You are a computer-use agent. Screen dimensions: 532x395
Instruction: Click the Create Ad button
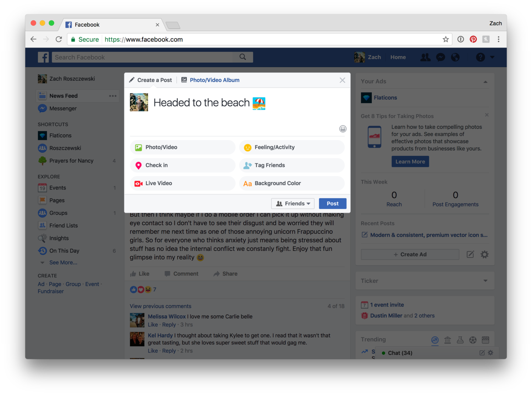click(x=410, y=254)
